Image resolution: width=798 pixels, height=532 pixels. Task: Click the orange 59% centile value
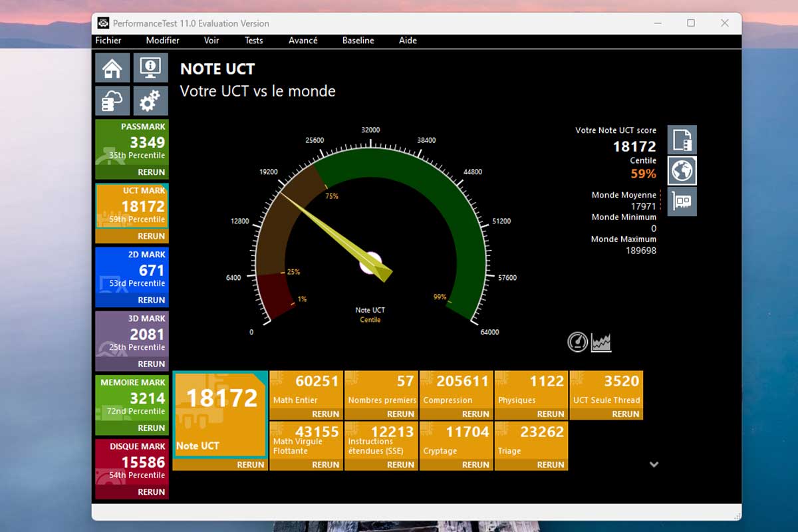tap(643, 174)
